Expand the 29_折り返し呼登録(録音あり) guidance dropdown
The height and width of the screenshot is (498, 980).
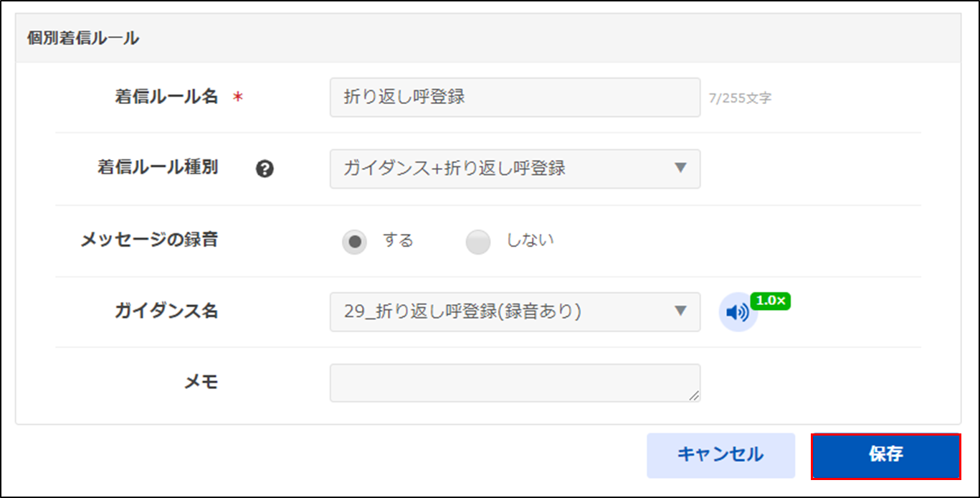click(x=515, y=312)
